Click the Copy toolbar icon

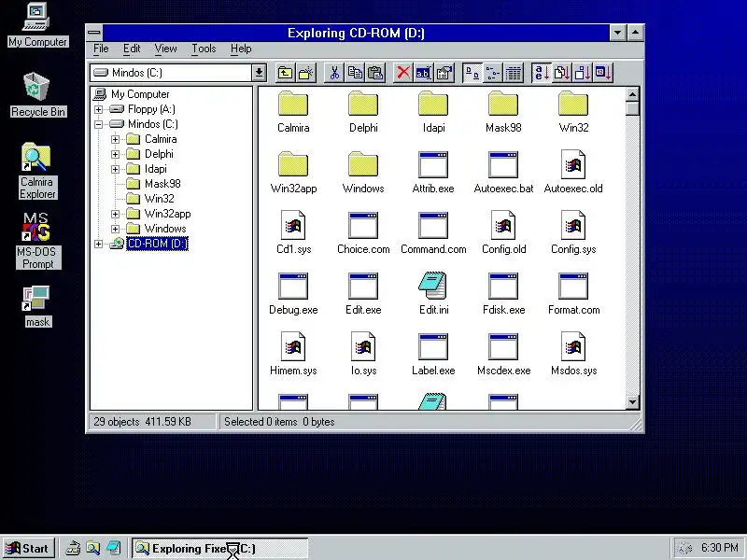point(355,73)
